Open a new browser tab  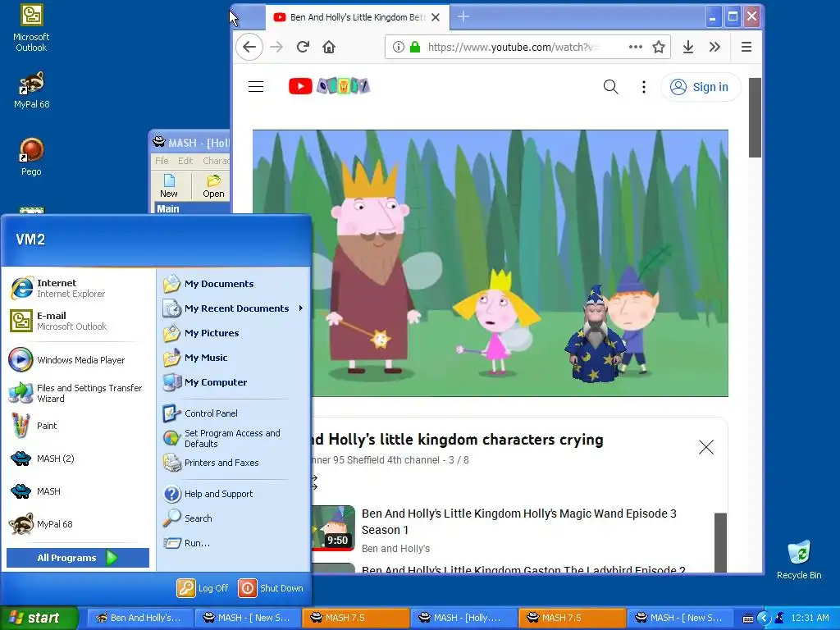463,17
